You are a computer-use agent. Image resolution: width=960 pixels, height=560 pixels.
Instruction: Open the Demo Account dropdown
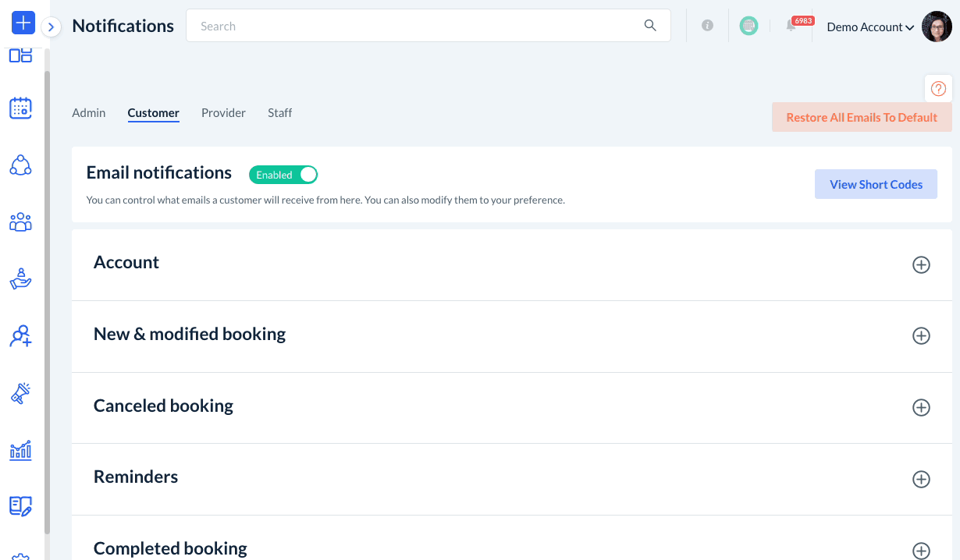point(869,27)
